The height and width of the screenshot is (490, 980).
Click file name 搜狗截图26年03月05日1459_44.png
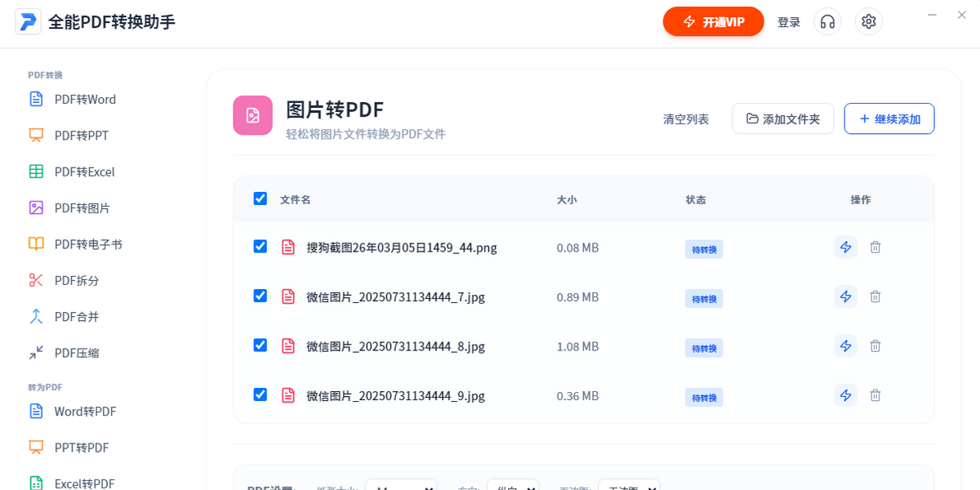[x=402, y=247]
